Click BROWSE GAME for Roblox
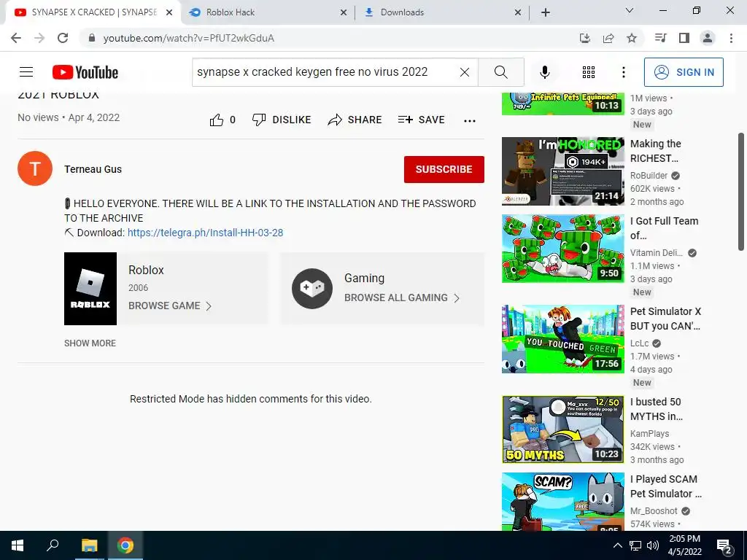747x560 pixels. click(x=169, y=306)
